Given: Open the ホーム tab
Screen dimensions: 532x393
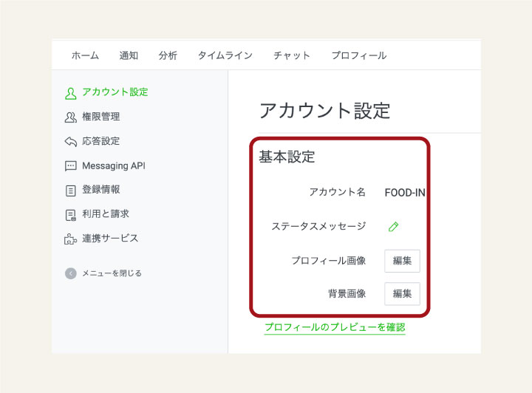Looking at the screenshot, I should (85, 55).
